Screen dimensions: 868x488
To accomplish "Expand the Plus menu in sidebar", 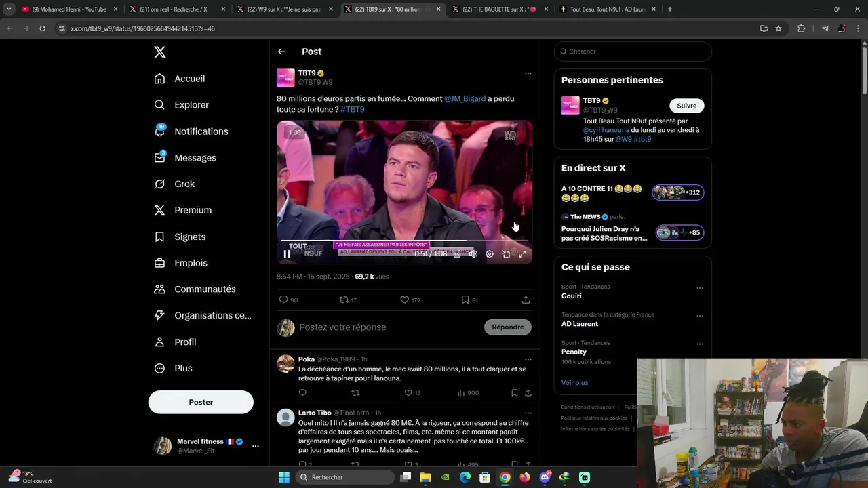I will [173, 369].
